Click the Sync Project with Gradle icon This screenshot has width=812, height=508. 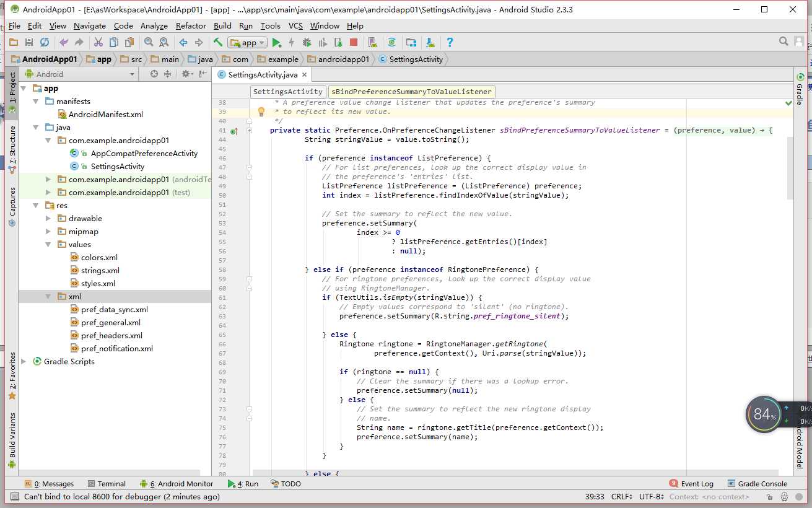click(x=391, y=42)
